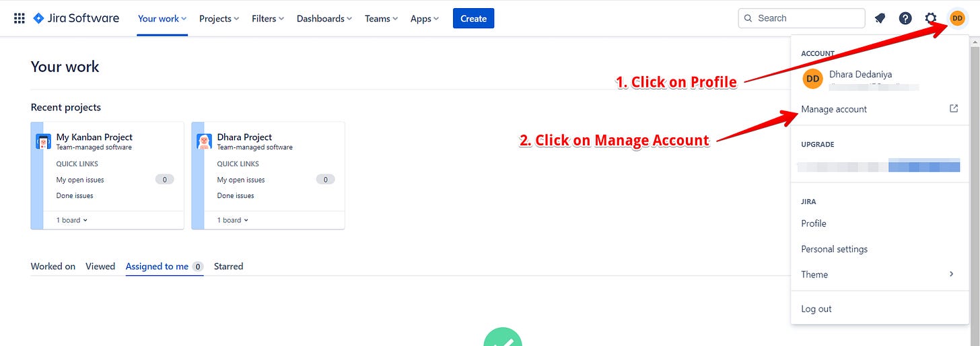Click the My Kanban Project avatar icon
The width and height of the screenshot is (980, 346).
[43, 141]
